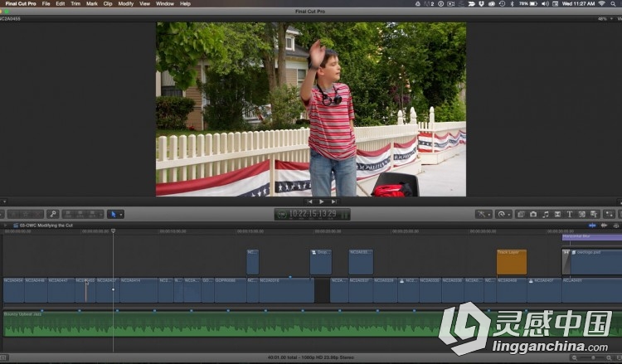This screenshot has width=622, height=364.
Task: Click the 1Password menu bar icon
Action: click(440, 3)
